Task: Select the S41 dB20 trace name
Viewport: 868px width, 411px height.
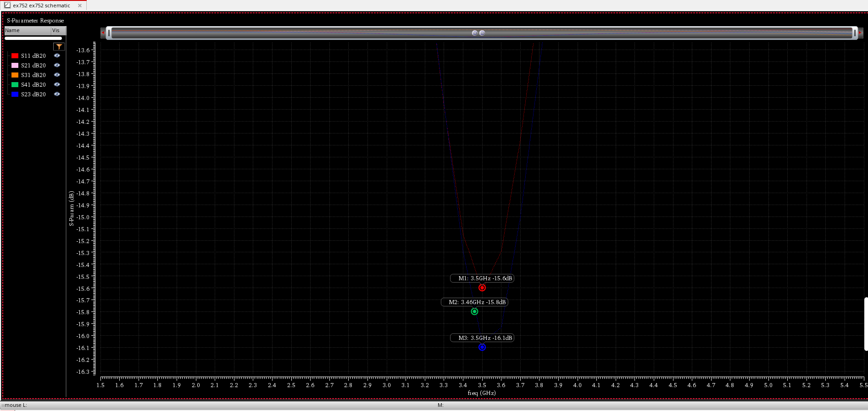Action: point(33,85)
